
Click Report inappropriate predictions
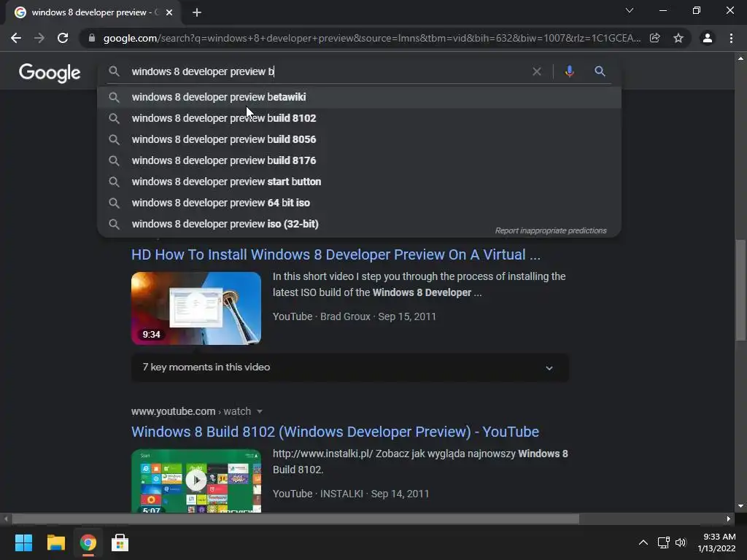(x=551, y=230)
